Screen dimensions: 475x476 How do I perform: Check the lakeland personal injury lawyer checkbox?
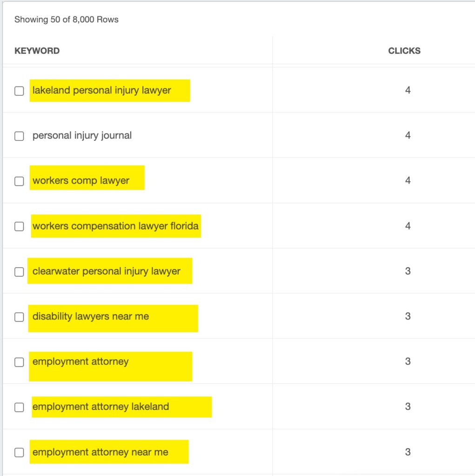point(19,91)
